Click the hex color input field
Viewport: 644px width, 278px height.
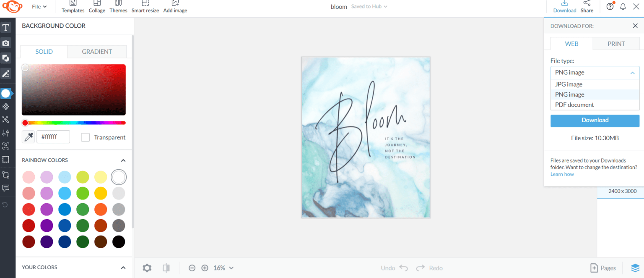53,137
